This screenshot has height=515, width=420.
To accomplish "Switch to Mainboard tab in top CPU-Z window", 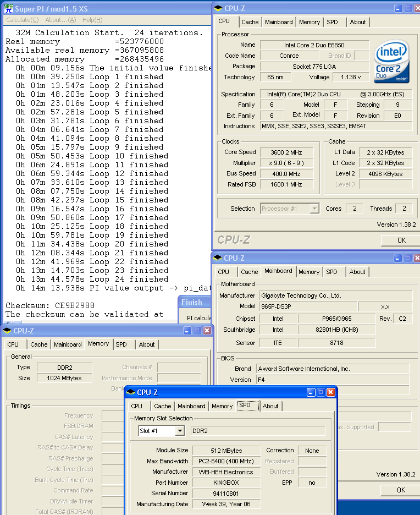I will pos(279,22).
